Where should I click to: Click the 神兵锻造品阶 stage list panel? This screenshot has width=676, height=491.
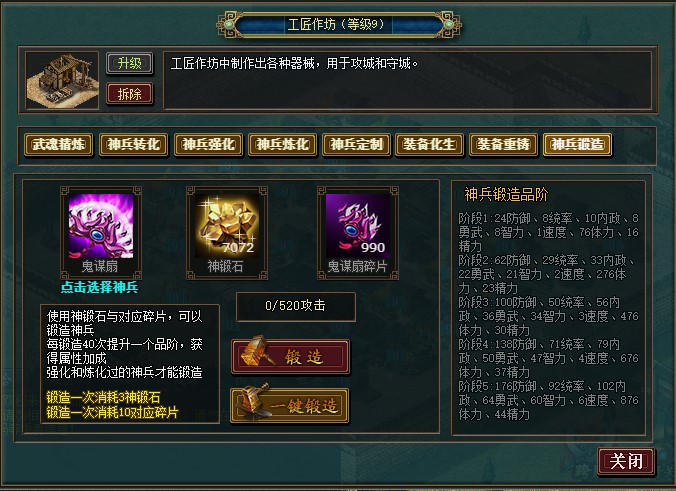pos(548,308)
